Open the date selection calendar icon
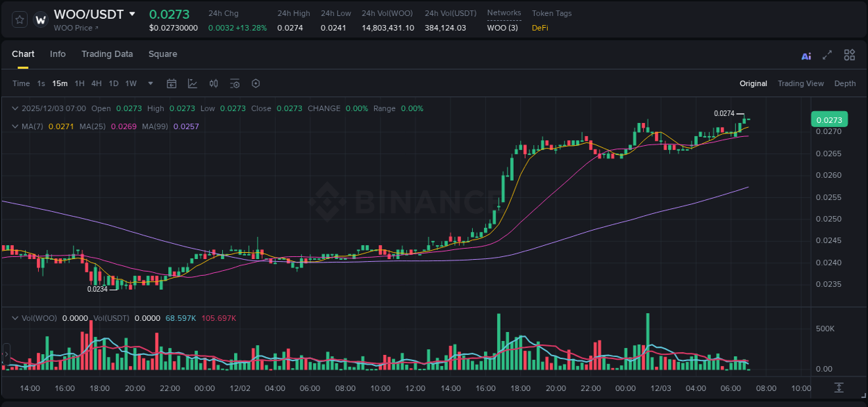 [172, 83]
